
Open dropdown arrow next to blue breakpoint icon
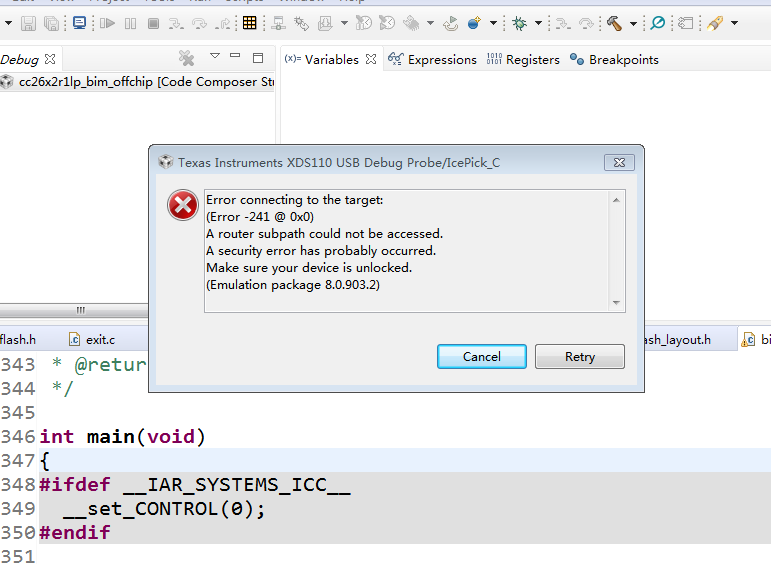tap(493, 23)
